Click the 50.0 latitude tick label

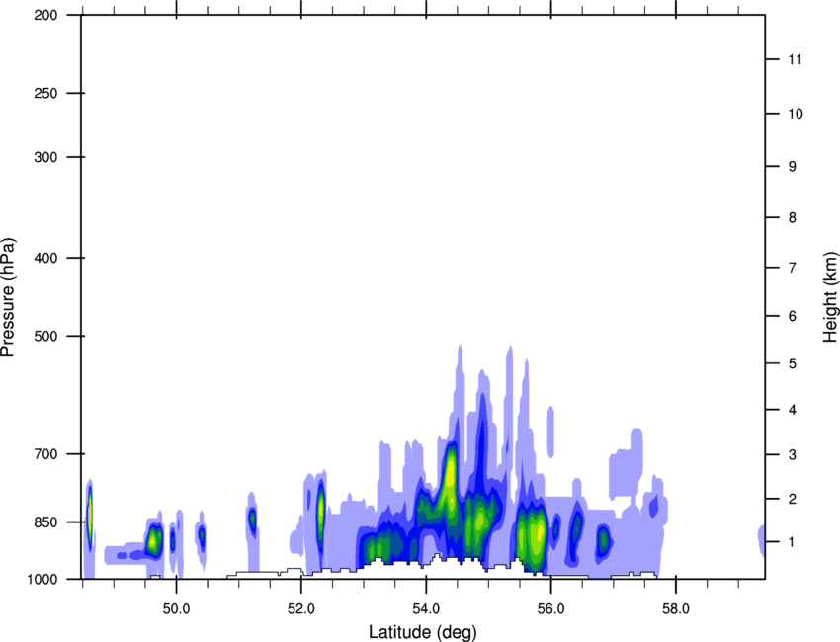point(176,609)
